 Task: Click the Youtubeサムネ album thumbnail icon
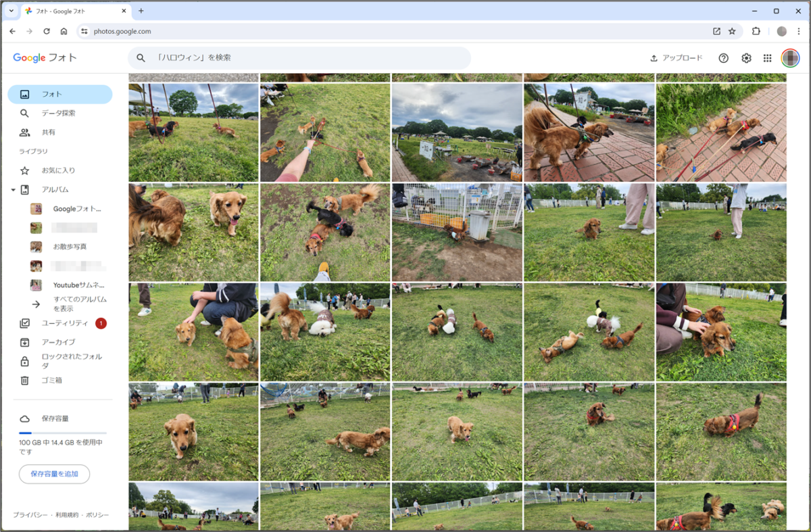36,285
